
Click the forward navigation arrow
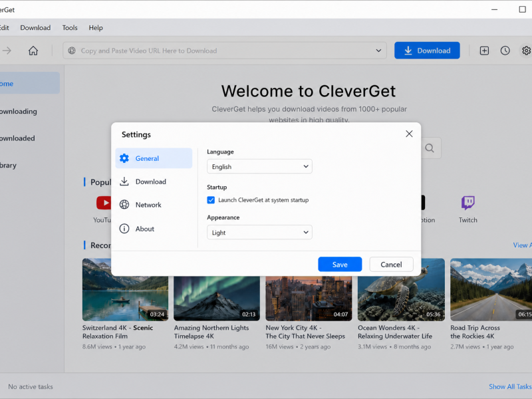coord(7,51)
